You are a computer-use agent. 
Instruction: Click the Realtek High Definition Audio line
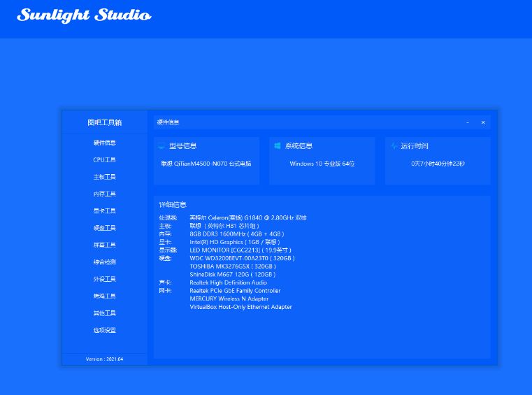[x=229, y=282]
